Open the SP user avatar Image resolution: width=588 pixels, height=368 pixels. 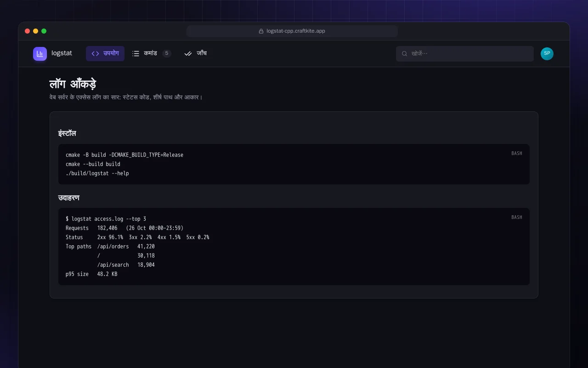(547, 54)
